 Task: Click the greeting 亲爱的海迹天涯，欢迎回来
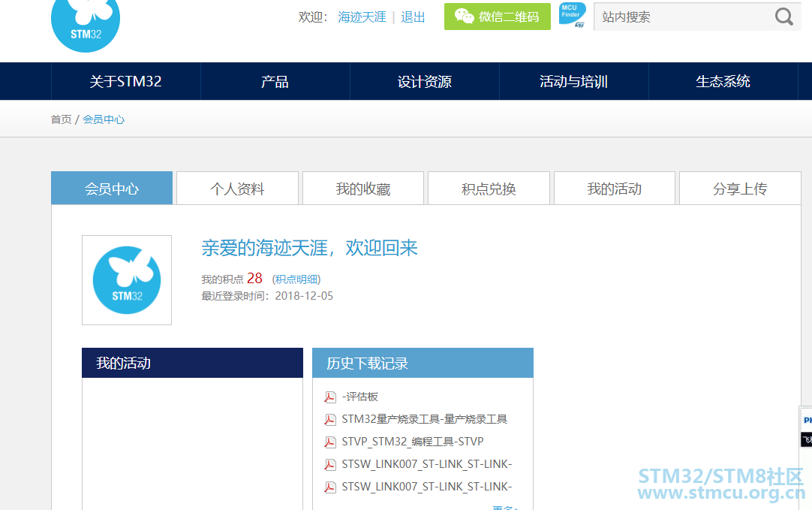[x=309, y=248]
